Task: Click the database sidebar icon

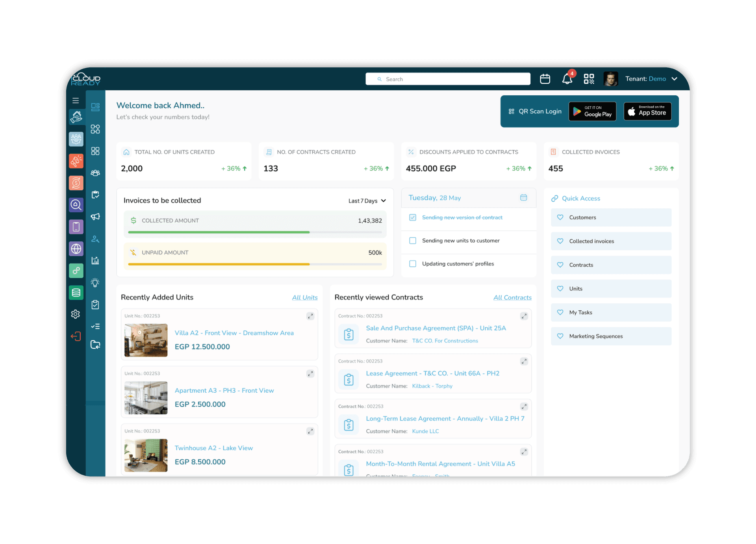Action: click(x=76, y=292)
